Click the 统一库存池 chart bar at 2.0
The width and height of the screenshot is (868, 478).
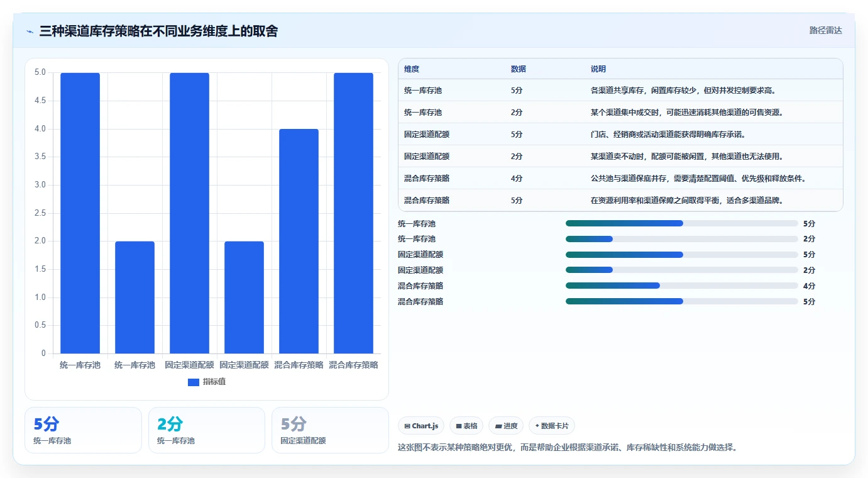(x=135, y=297)
